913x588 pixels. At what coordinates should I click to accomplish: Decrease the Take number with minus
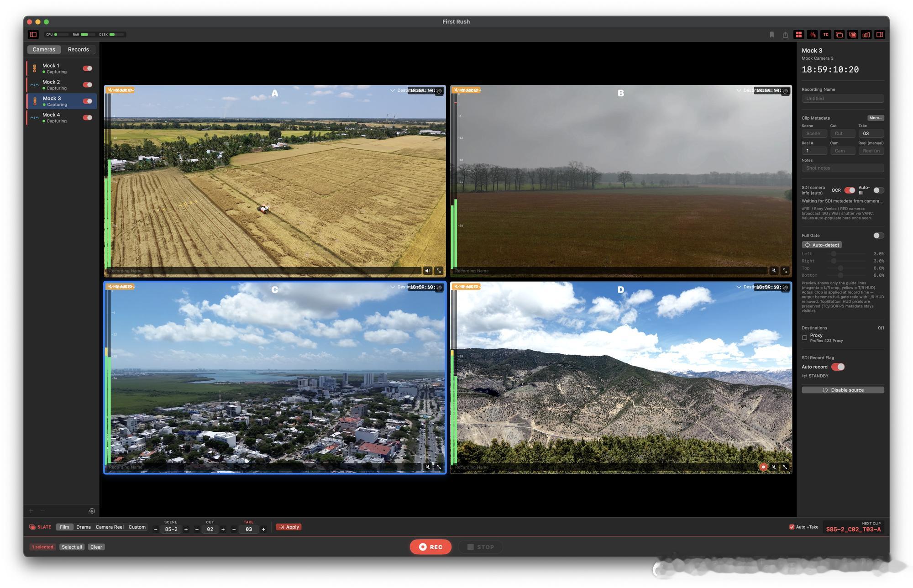(x=234, y=530)
